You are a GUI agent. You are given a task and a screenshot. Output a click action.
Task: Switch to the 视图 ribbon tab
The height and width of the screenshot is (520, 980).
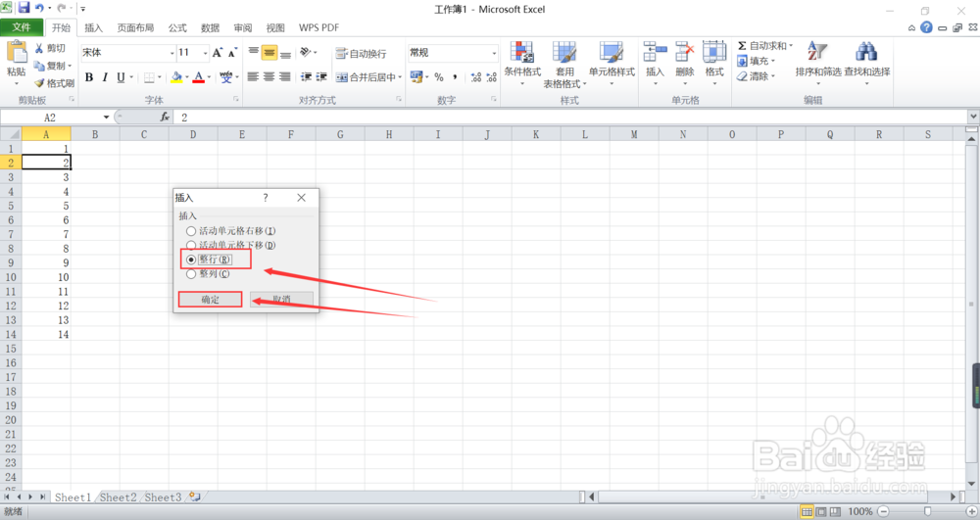pyautogui.click(x=275, y=27)
